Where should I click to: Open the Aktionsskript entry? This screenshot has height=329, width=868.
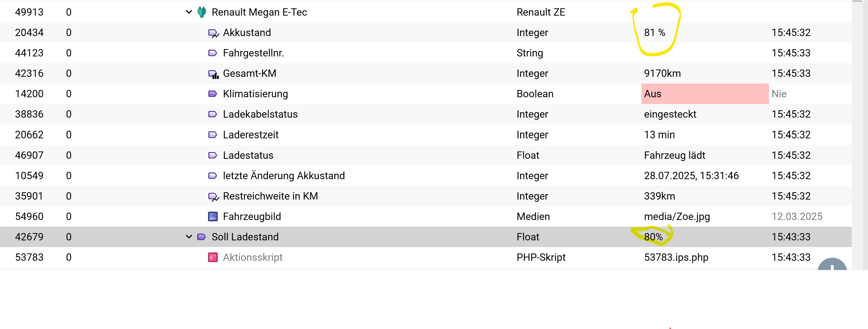coord(253,258)
